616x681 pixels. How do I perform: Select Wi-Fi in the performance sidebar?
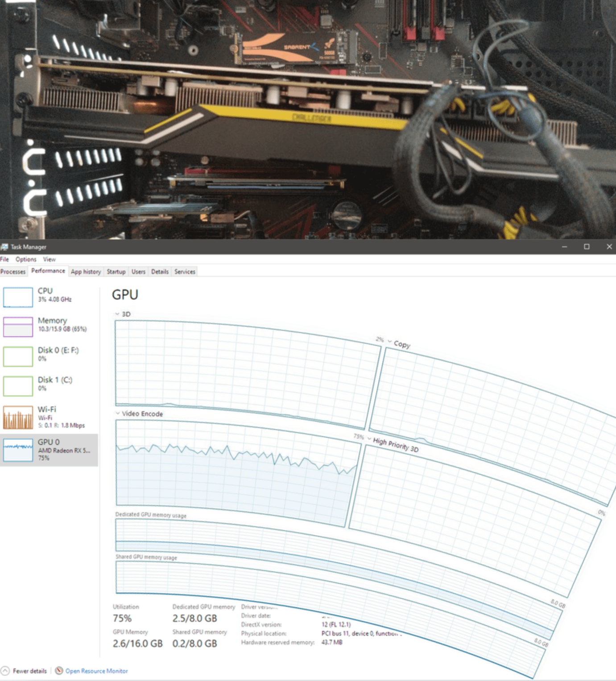pyautogui.click(x=49, y=417)
